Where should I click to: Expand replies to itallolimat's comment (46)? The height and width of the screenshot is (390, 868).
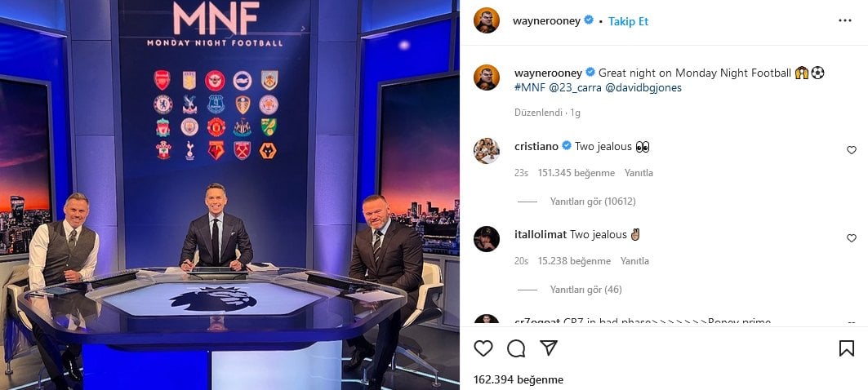point(585,290)
